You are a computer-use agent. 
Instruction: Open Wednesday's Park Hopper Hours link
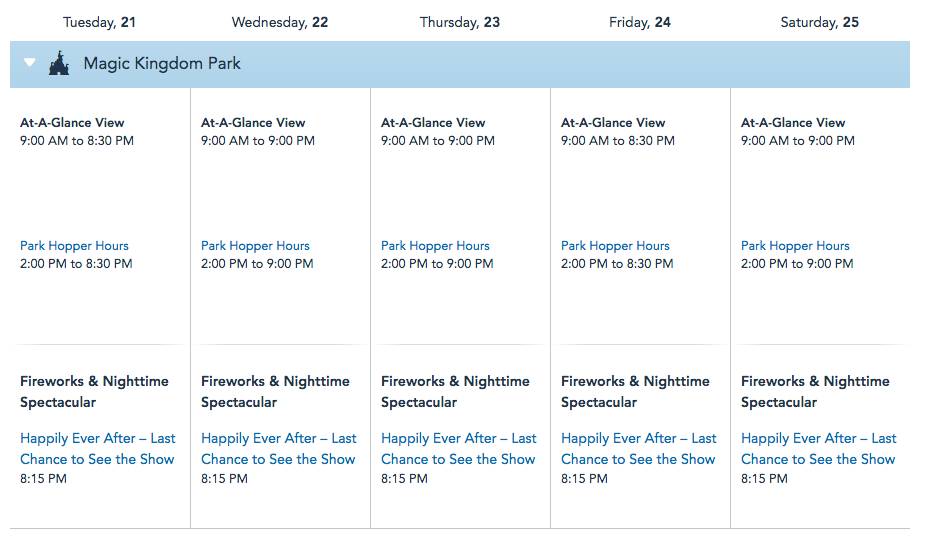point(255,246)
